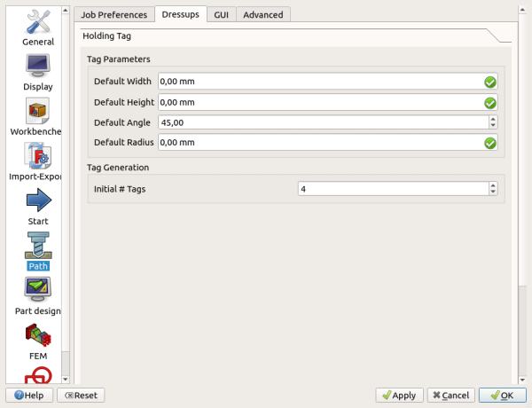Click the Default Angle value field
The width and height of the screenshot is (532, 408).
click(324, 122)
